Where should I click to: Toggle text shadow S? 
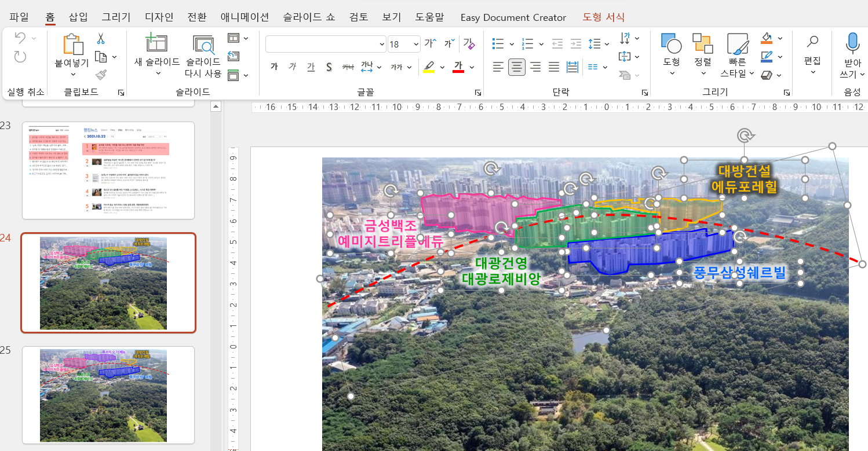[x=329, y=67]
